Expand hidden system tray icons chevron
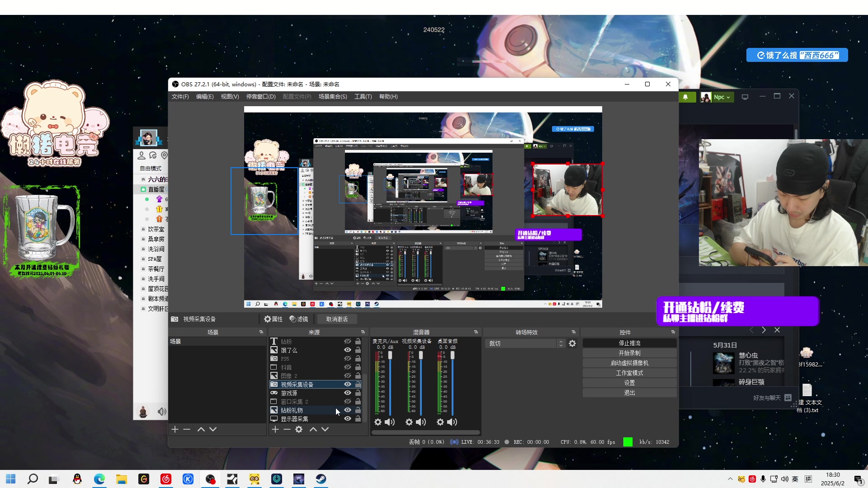 730,479
